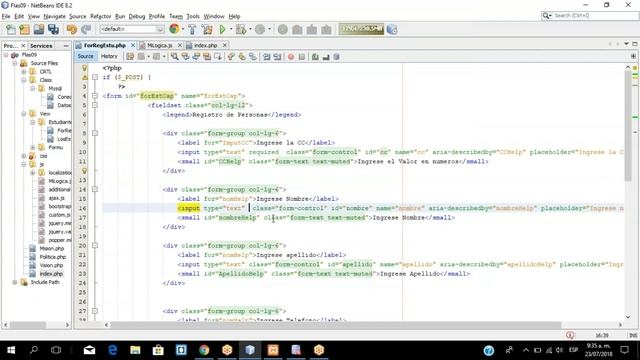
Task: Collapse the code fold at line 14
Action: (x=95, y=189)
